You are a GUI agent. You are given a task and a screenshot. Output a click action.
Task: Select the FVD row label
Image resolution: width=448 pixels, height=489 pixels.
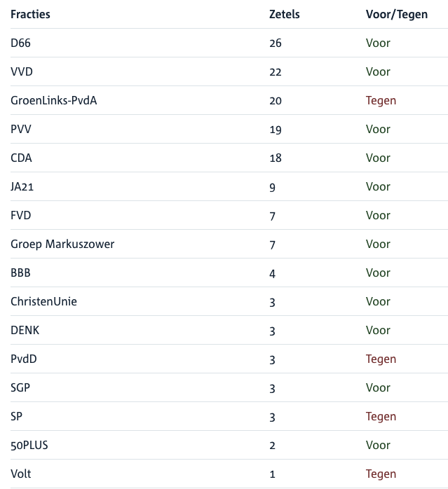pos(21,215)
